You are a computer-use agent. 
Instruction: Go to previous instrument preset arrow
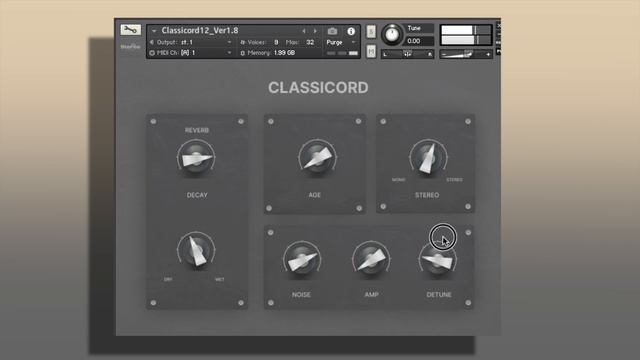[304, 31]
